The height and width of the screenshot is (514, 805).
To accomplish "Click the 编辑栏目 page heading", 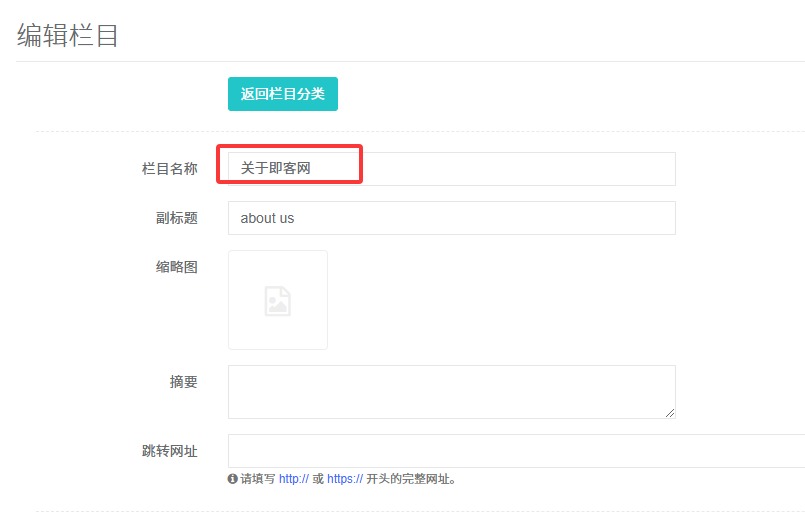I will point(68,36).
